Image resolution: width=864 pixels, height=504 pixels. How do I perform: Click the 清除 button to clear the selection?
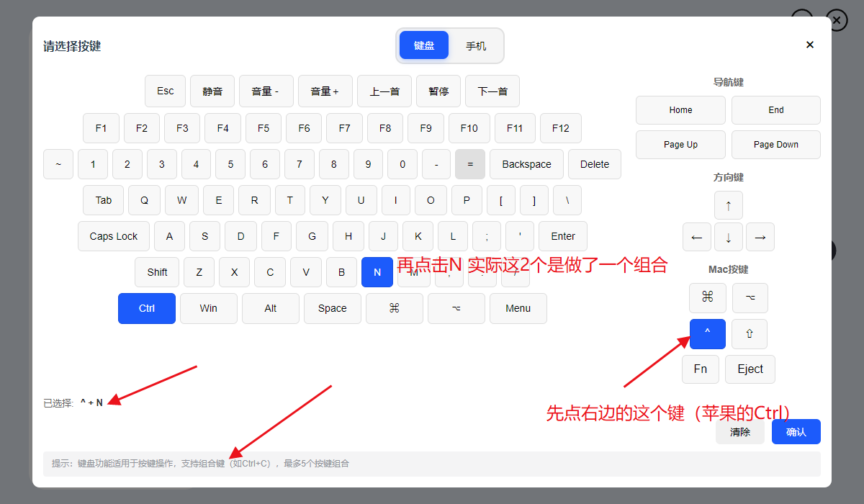[739, 432]
